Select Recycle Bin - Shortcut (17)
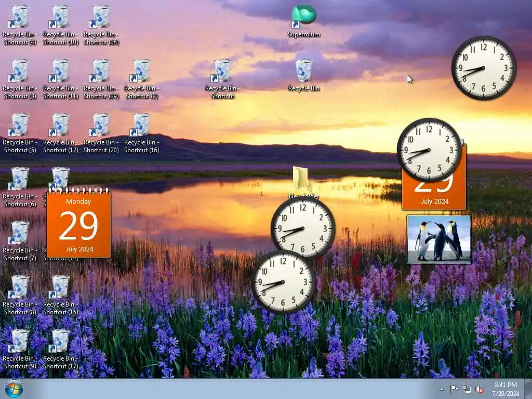532x399 pixels. [60, 349]
